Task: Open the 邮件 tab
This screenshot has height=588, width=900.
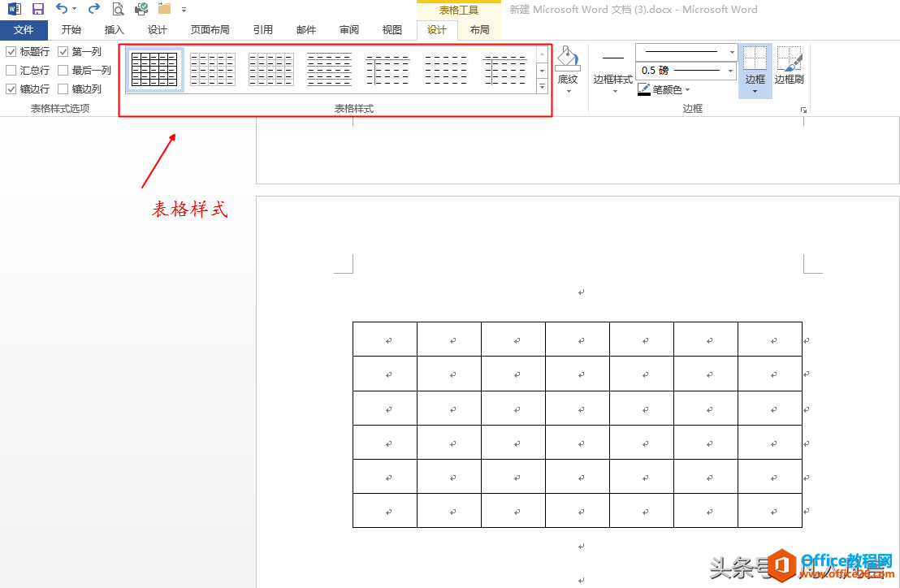Action: pos(306,30)
